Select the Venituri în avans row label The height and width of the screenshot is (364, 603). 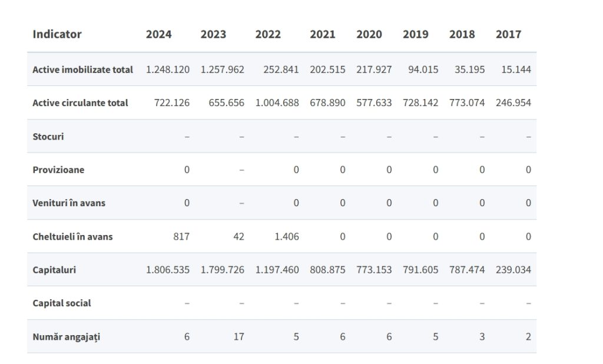[69, 203]
